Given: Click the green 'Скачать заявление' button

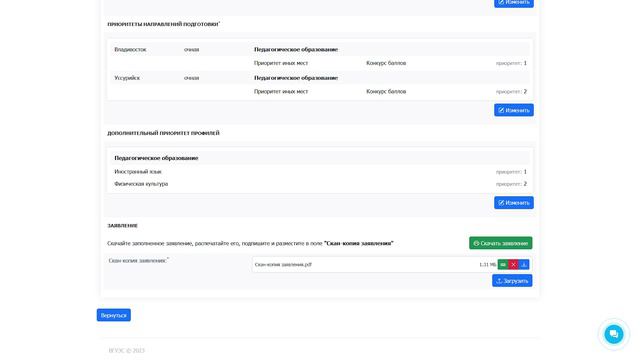Looking at the screenshot, I should click(x=500, y=243).
